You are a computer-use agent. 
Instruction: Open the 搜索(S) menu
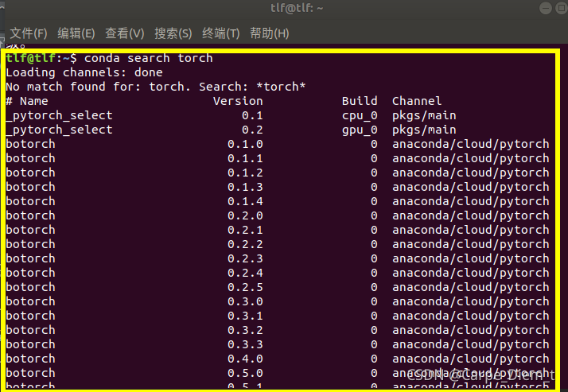point(173,33)
